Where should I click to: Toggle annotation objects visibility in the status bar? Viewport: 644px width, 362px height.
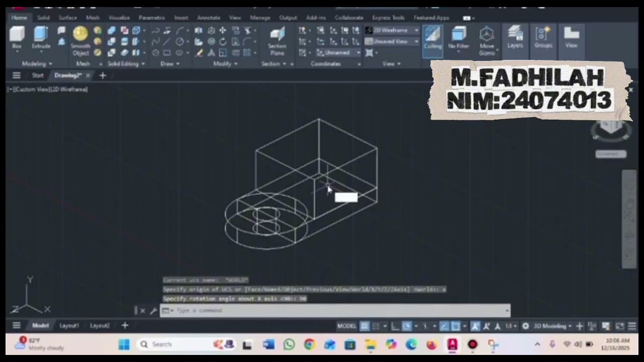(475, 326)
